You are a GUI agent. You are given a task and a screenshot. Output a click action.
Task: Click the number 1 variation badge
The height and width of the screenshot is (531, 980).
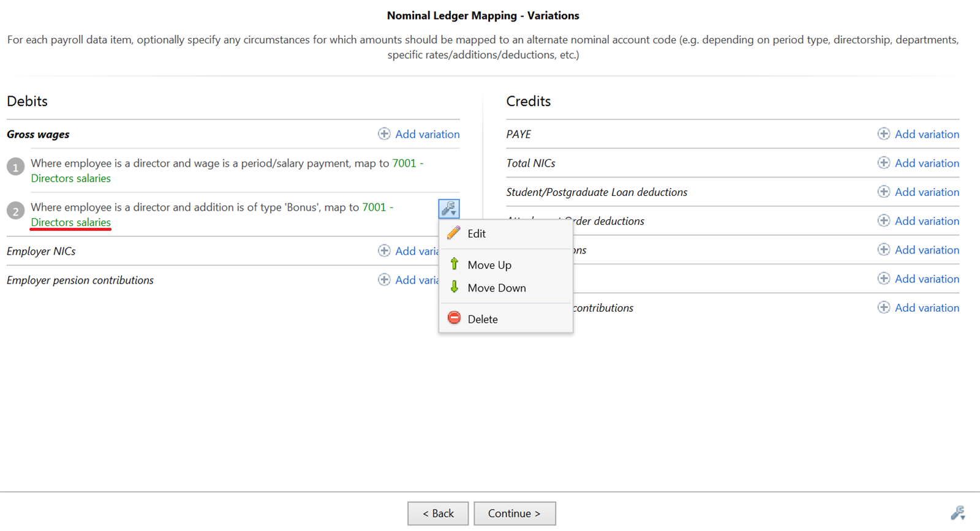click(x=16, y=167)
